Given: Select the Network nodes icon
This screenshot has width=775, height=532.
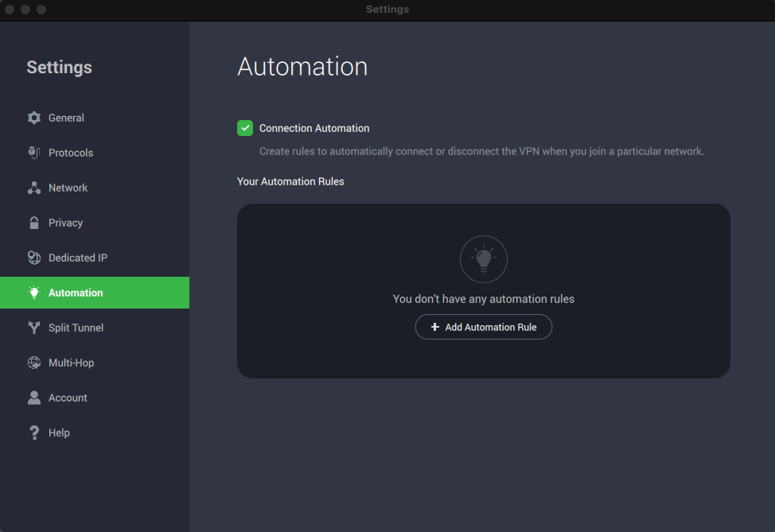Looking at the screenshot, I should (34, 188).
